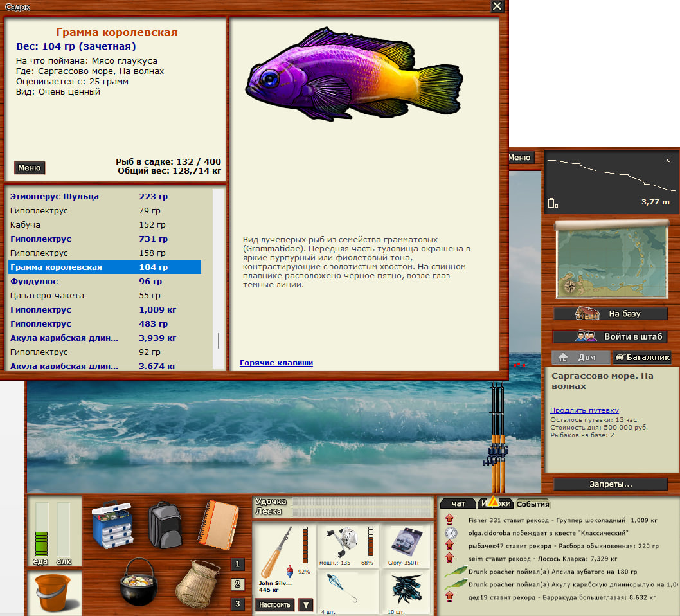This screenshot has width=680, height=616.
Task: Switch to rod slot 3
Action: (x=238, y=604)
